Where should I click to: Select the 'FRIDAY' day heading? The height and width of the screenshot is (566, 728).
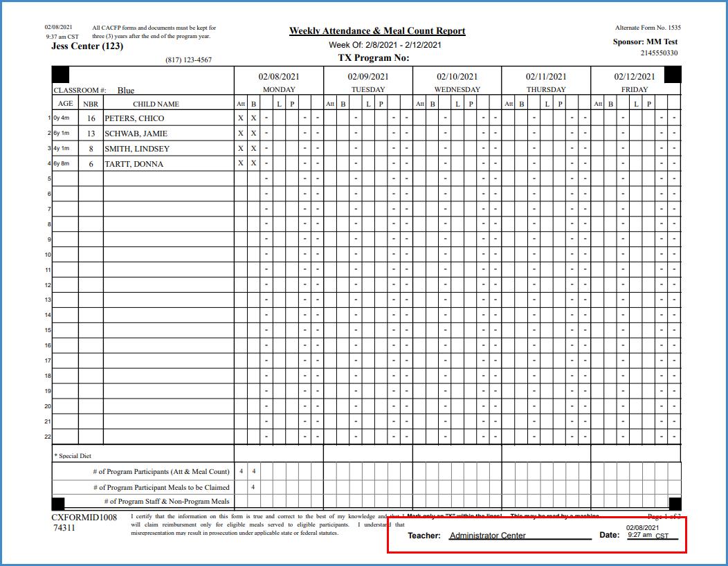pos(635,90)
